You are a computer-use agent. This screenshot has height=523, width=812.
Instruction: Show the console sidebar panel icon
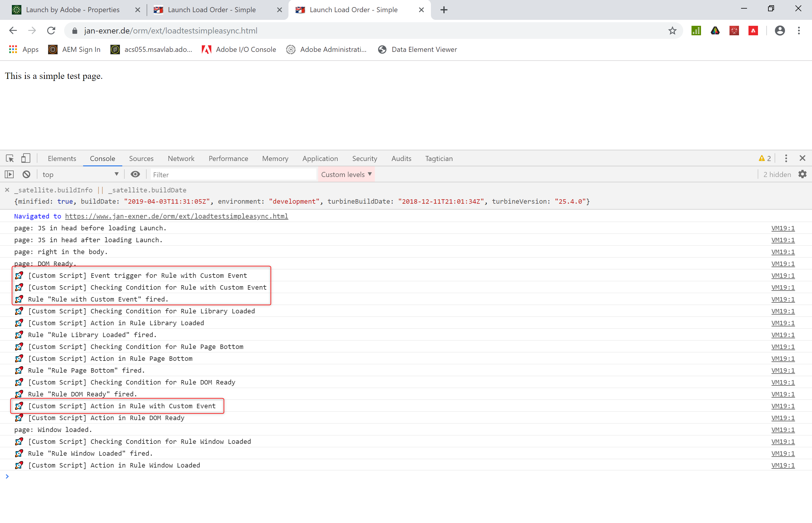tap(9, 174)
